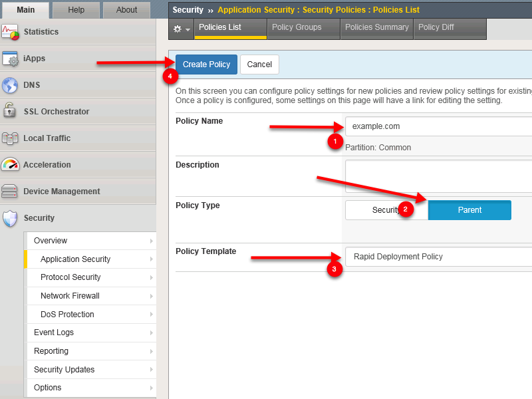The height and width of the screenshot is (399, 532).
Task: Click the Cancel button
Action: (x=259, y=65)
